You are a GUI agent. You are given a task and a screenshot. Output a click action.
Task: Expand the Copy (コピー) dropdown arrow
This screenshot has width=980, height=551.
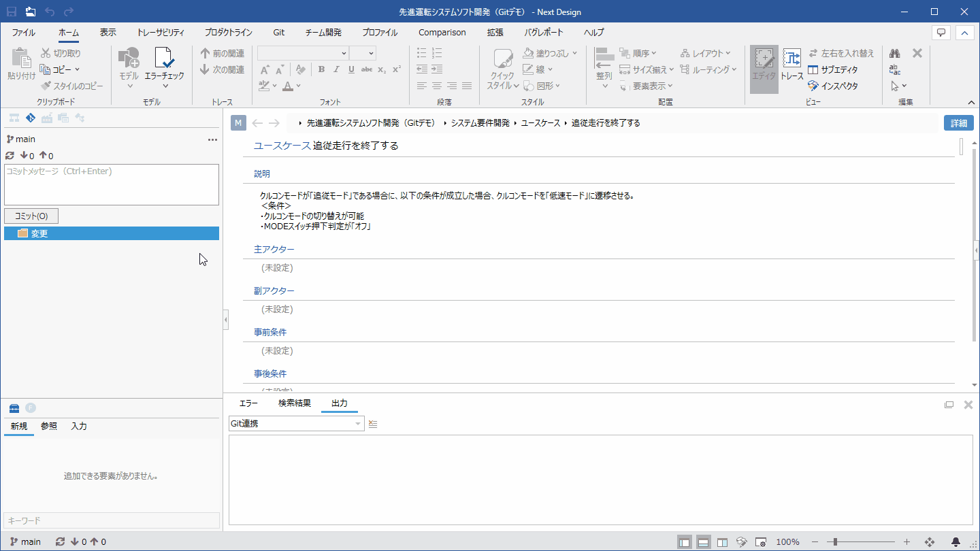[x=77, y=69]
